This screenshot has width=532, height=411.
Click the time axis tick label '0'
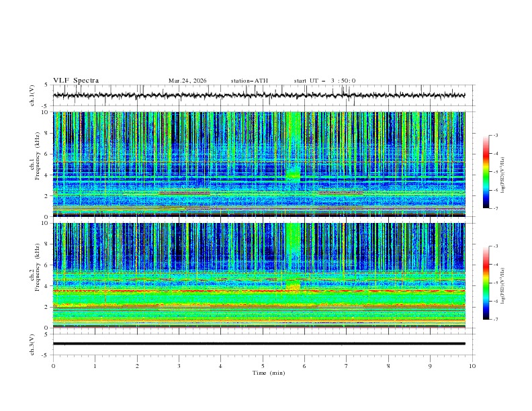[x=53, y=366]
